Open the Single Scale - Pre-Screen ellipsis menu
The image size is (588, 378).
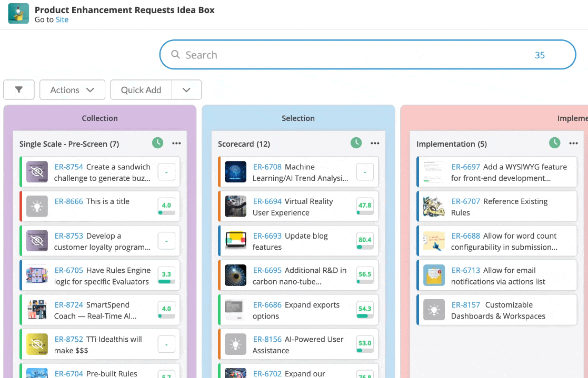coord(177,143)
